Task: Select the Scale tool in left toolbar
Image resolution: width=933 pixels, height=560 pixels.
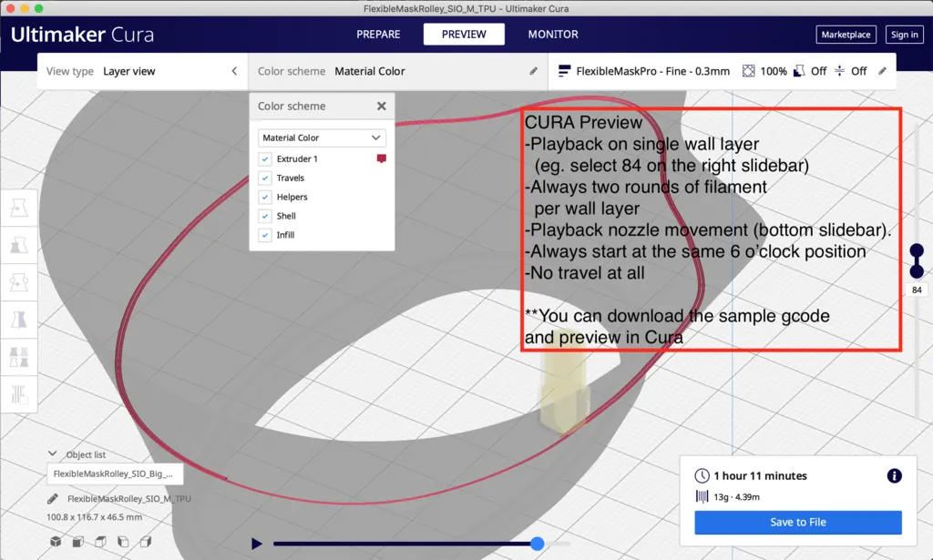Action: coord(19,245)
